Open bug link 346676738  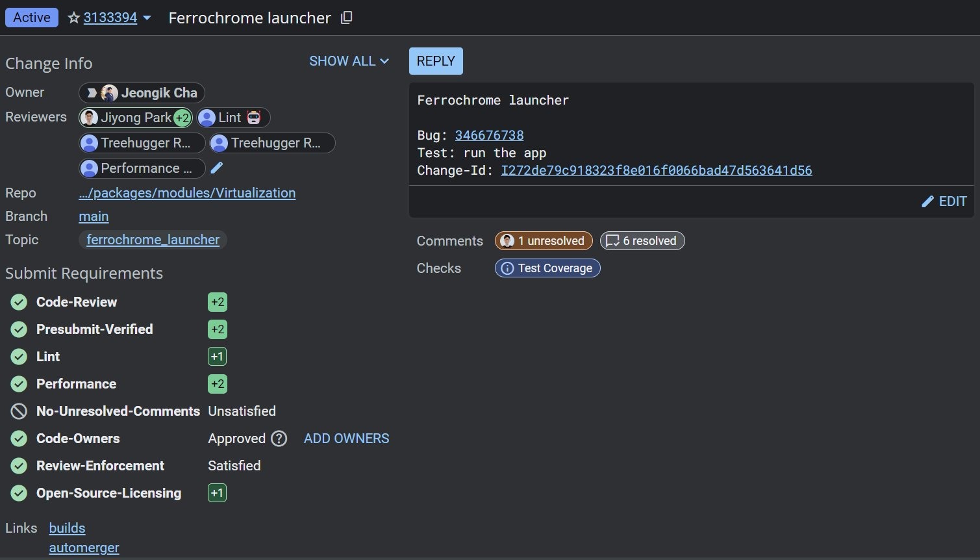(x=489, y=135)
